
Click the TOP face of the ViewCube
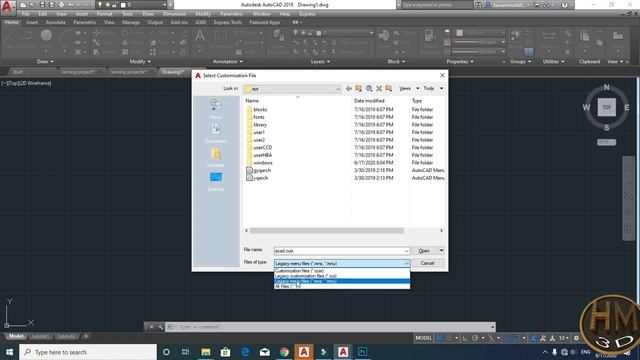pyautogui.click(x=607, y=107)
